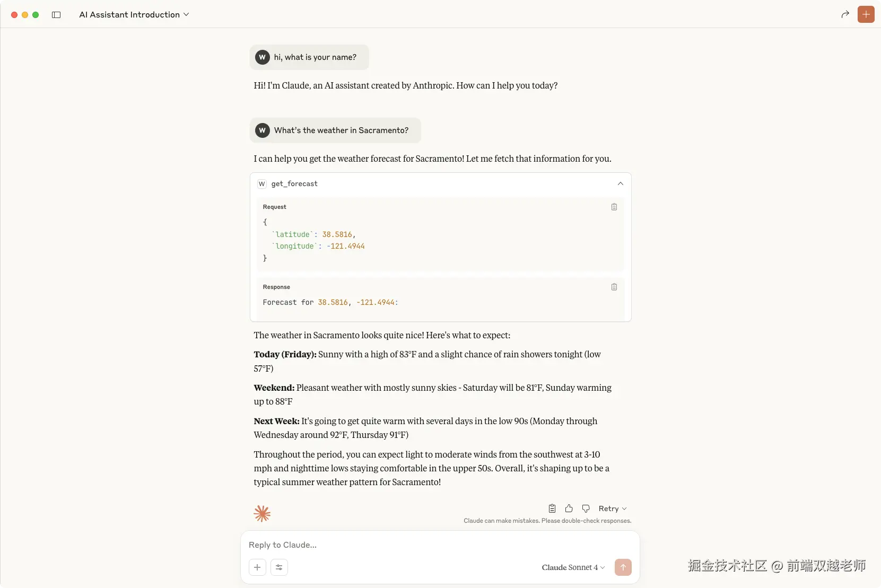Start a new chat with plus button

click(866, 14)
